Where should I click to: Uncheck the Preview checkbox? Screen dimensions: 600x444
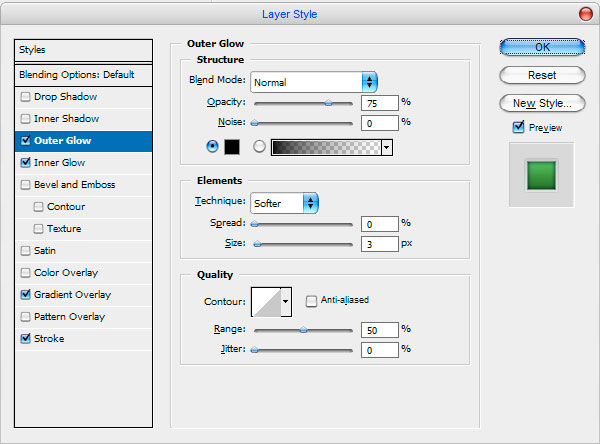518,127
